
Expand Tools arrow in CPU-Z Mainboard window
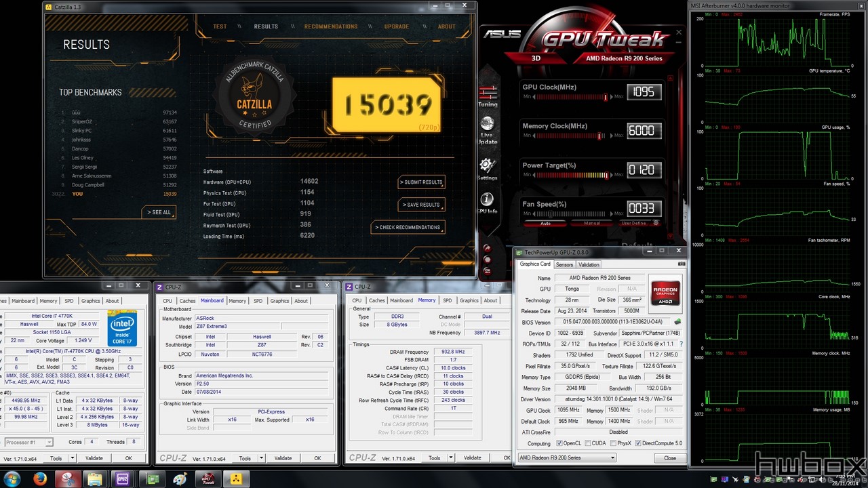[x=262, y=458]
